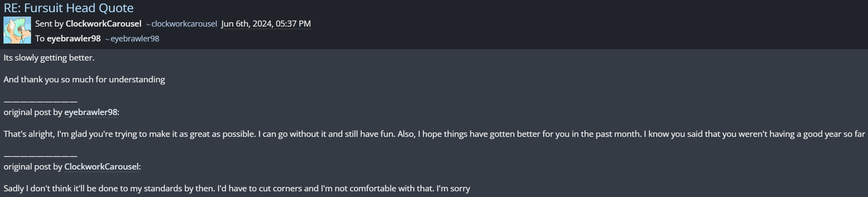Click the tilde before clockworkcarousel username
The width and height of the screenshot is (868, 197).
click(148, 24)
